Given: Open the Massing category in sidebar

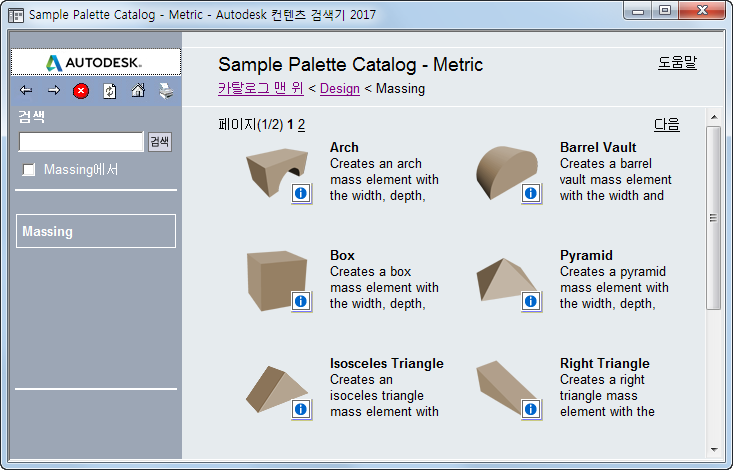Looking at the screenshot, I should pyautogui.click(x=96, y=231).
